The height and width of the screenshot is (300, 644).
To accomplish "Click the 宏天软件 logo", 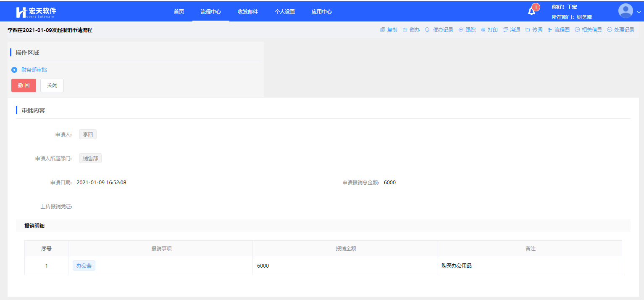I will tap(36, 12).
